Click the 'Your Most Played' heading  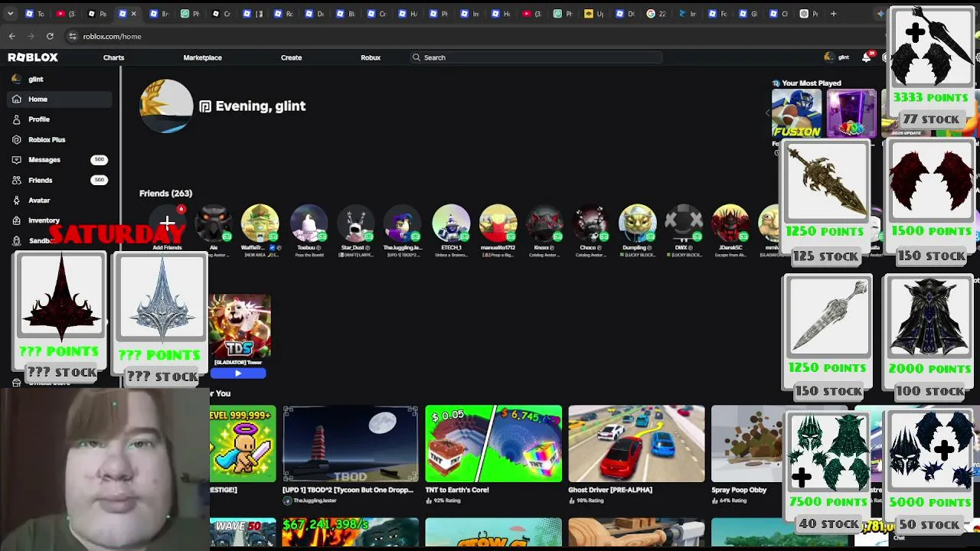(x=812, y=83)
